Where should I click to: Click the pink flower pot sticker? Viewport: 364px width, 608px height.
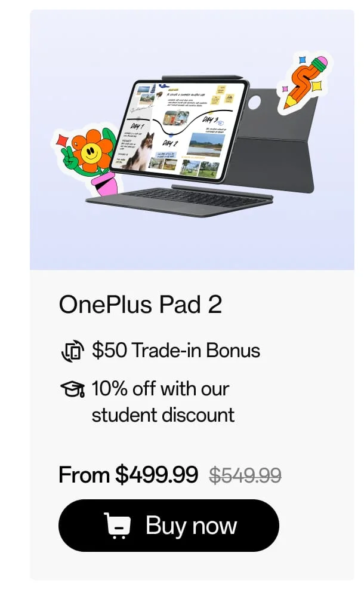(x=104, y=184)
